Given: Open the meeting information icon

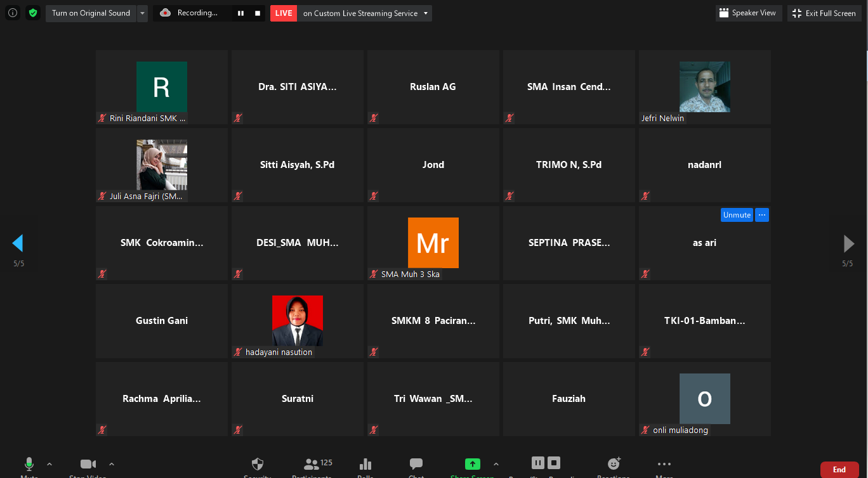Looking at the screenshot, I should pos(13,13).
